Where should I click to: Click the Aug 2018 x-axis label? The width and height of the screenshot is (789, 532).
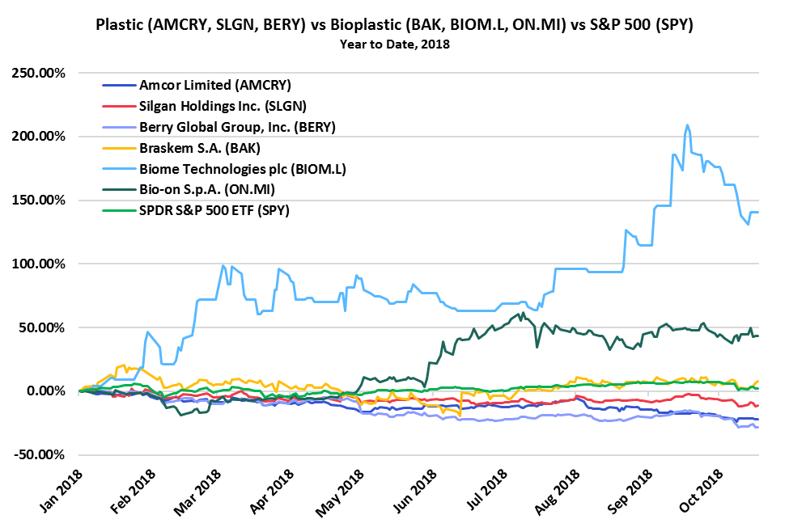[x=557, y=492]
